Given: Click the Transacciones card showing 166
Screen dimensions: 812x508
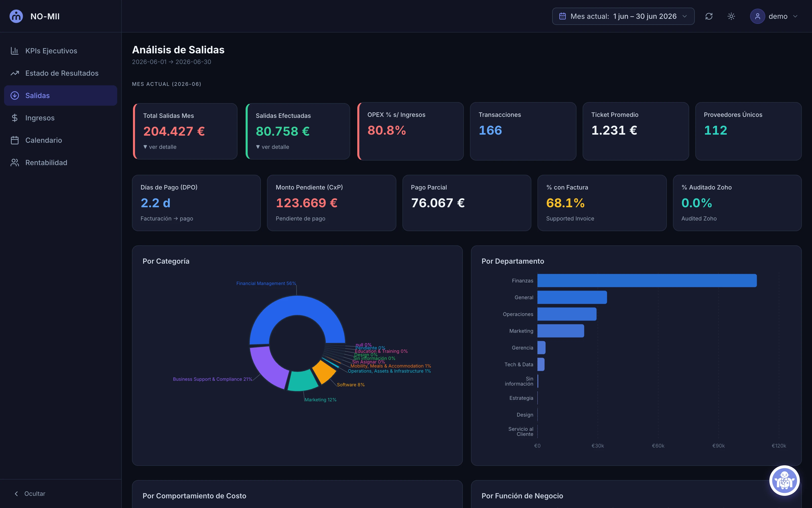Looking at the screenshot, I should tap(523, 131).
